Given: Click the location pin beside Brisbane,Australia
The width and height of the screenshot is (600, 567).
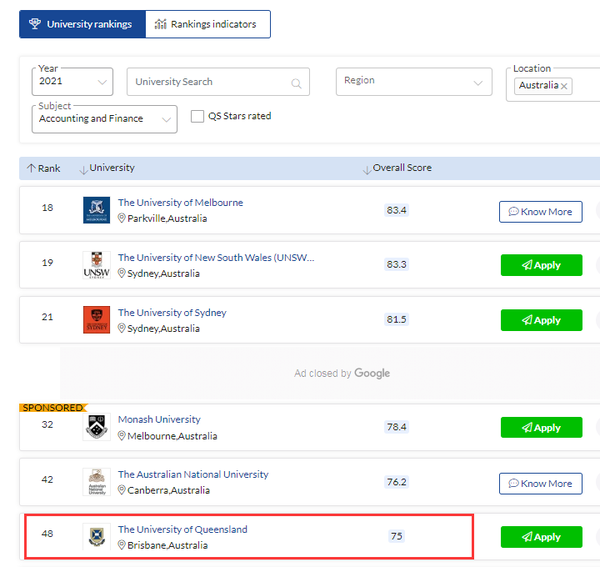Looking at the screenshot, I should pos(121,545).
